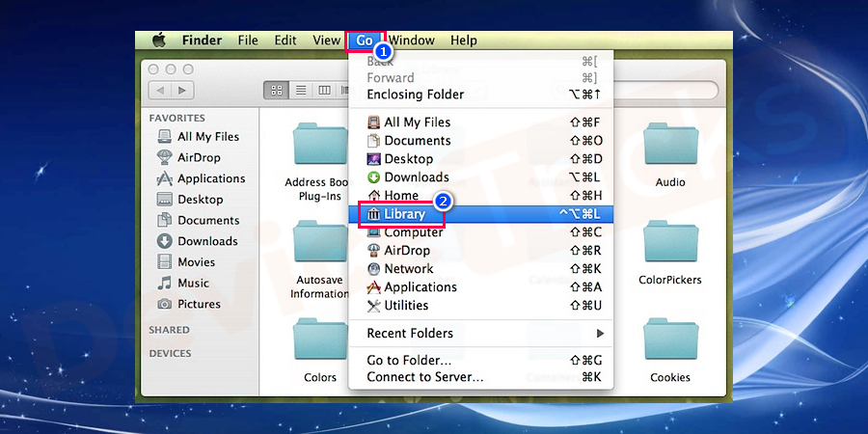Open the Audio folder
Image resolution: width=868 pixels, height=434 pixels.
(x=670, y=152)
